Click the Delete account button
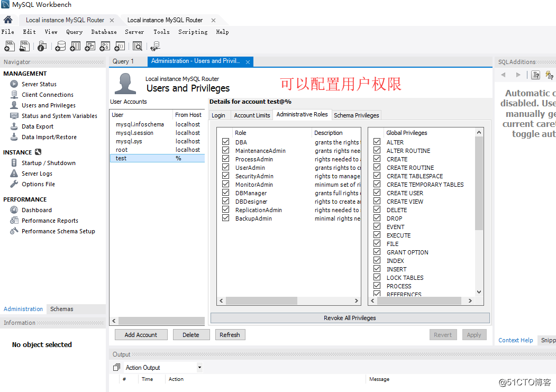This screenshot has width=556, height=392. click(x=191, y=334)
